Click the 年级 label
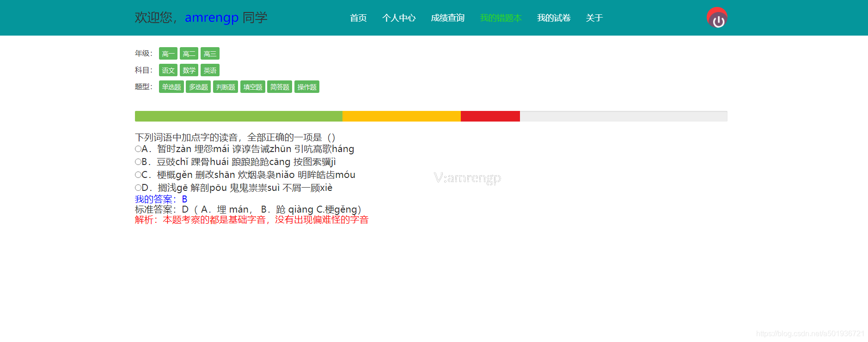Image resolution: width=868 pixels, height=342 pixels. pyautogui.click(x=143, y=54)
